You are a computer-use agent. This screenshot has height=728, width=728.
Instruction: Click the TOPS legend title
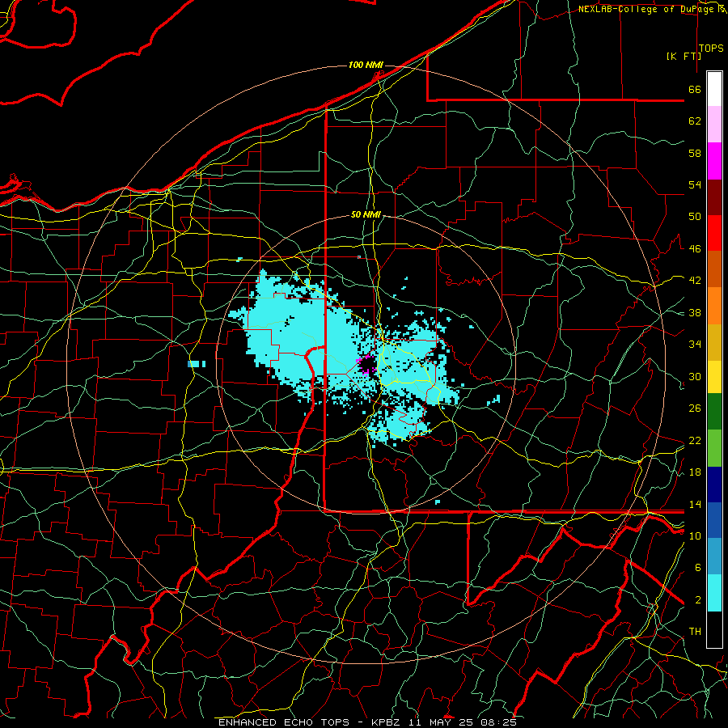(x=711, y=49)
